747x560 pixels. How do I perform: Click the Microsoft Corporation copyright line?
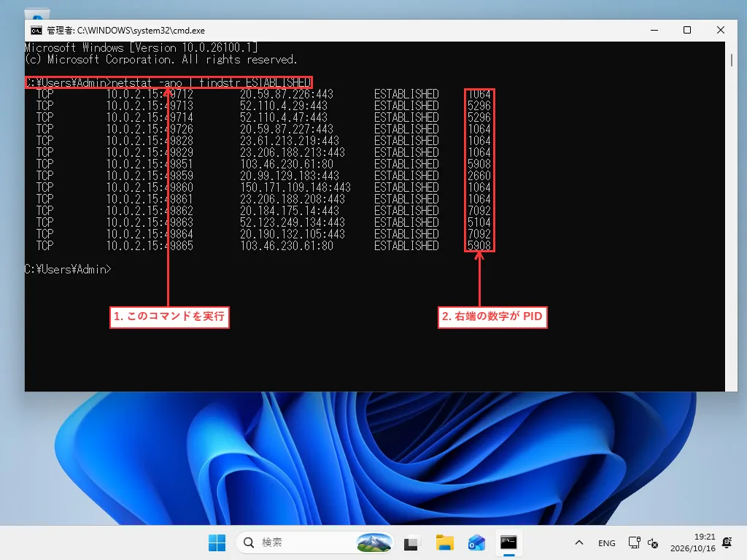click(161, 60)
